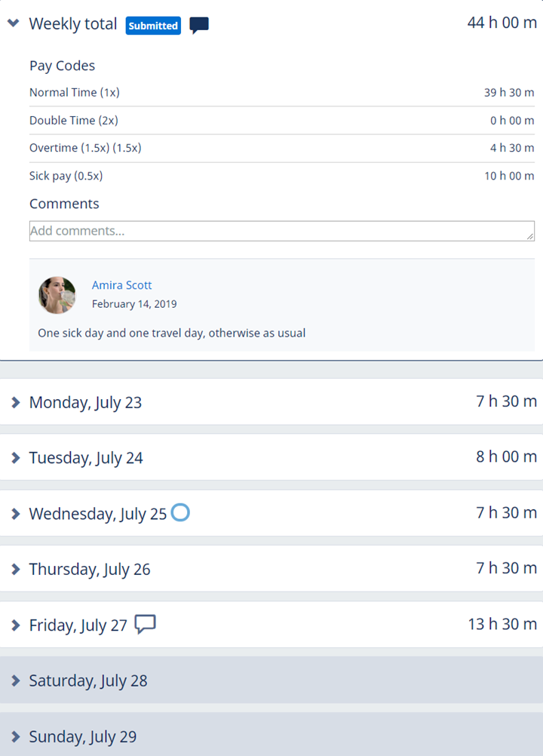The height and width of the screenshot is (756, 543).
Task: Click the comment box resize handle
Action: point(531,237)
